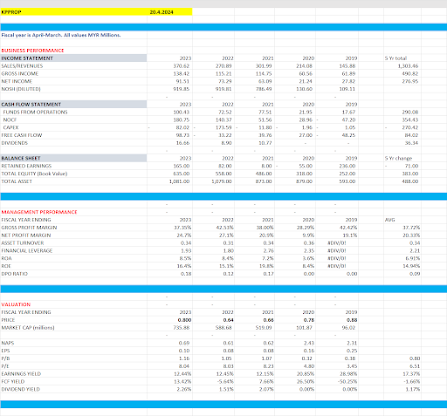Select the TOTAL ASSET row label
This screenshot has width=447, height=416.
pyautogui.click(x=17, y=181)
